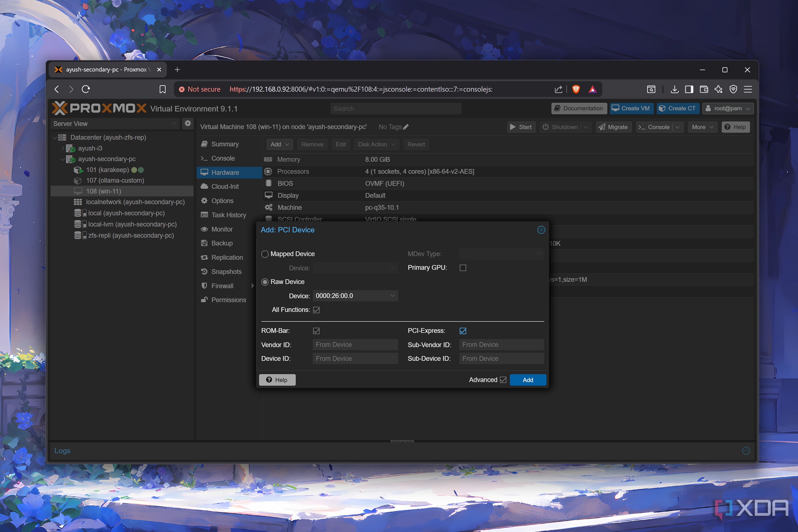Click the Migrate button
This screenshot has width=798, height=532.
coord(614,127)
